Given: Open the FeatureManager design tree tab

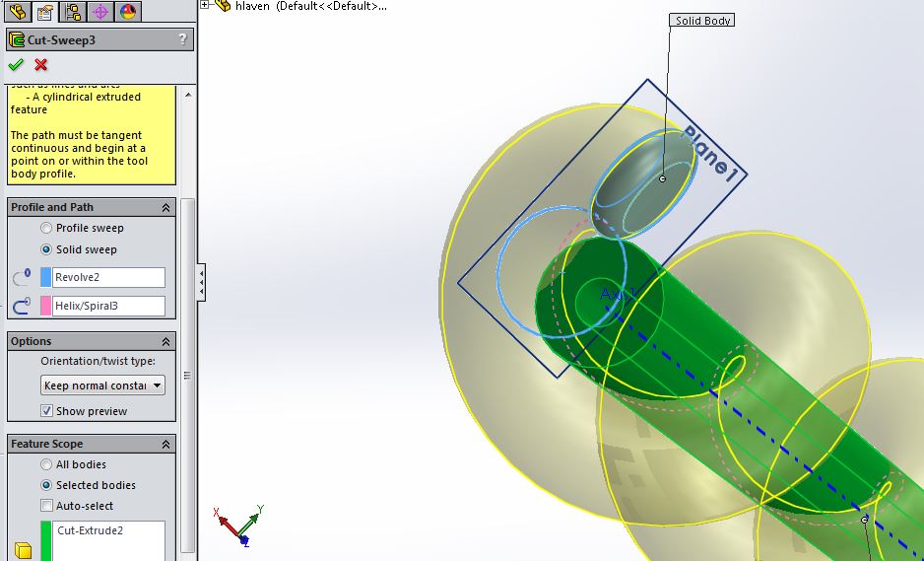Looking at the screenshot, I should pos(17,12).
